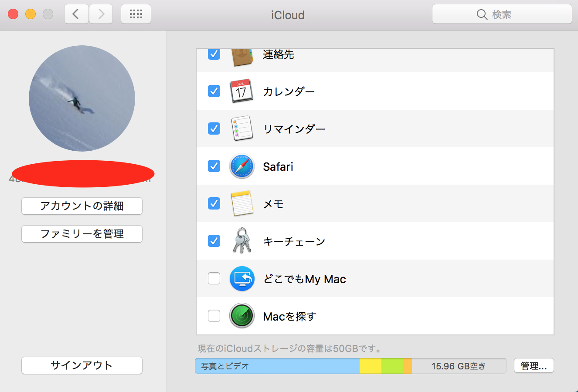
Task: Sign out with the サインアウト button
Action: pos(82,365)
